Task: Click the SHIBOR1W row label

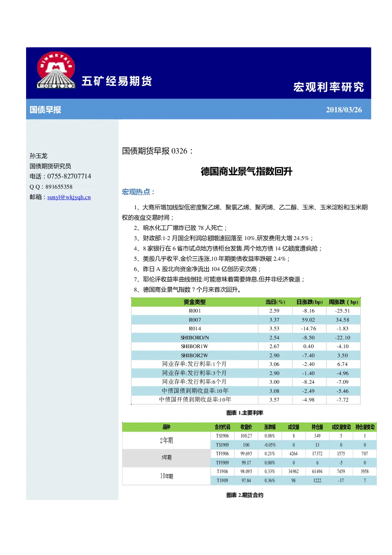Action: click(195, 346)
